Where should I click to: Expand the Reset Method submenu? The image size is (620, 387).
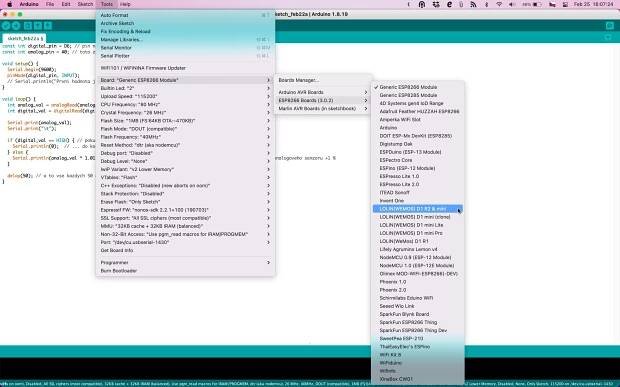click(185, 145)
